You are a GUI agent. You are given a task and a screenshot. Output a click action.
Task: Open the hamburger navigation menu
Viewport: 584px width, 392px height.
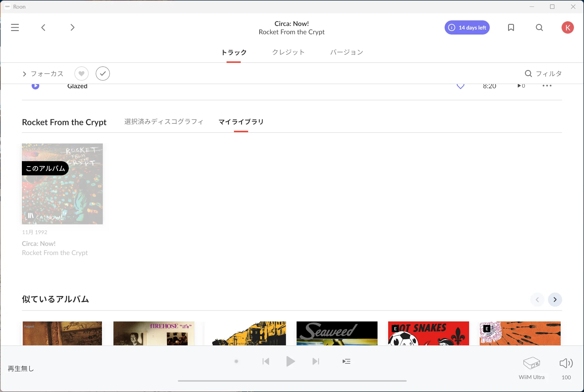click(15, 27)
